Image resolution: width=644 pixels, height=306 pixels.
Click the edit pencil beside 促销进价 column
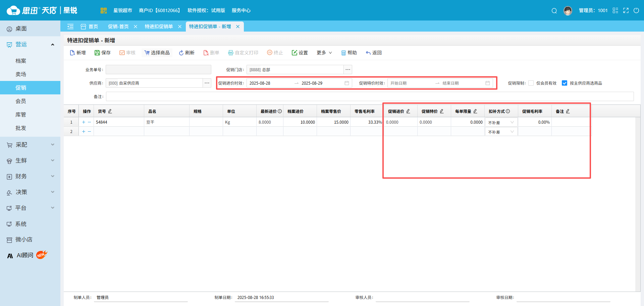point(408,111)
